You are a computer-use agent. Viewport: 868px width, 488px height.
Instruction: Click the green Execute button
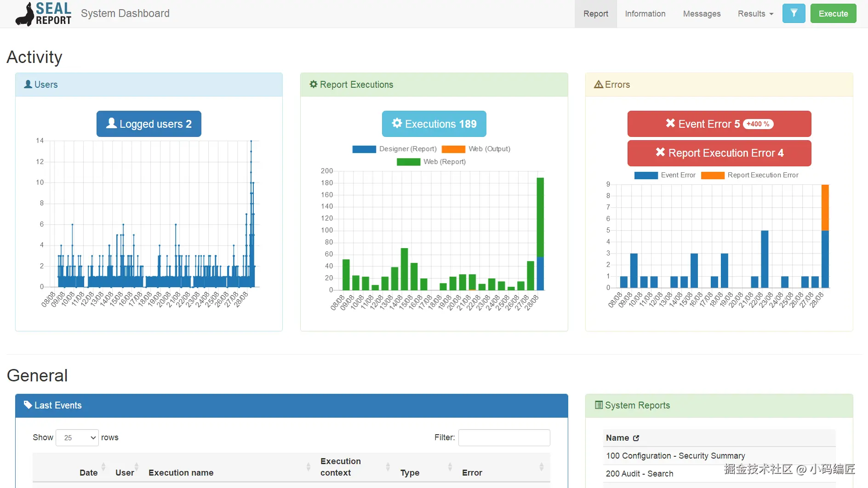833,13
